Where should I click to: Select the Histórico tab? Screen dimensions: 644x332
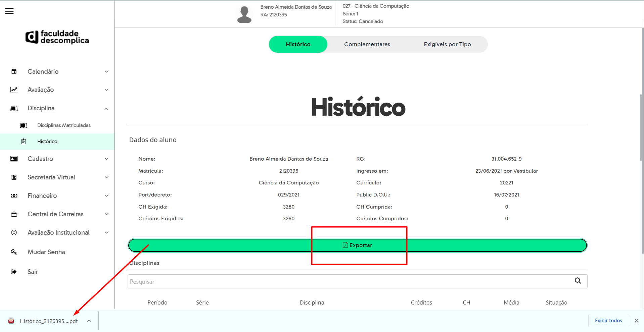tap(298, 44)
